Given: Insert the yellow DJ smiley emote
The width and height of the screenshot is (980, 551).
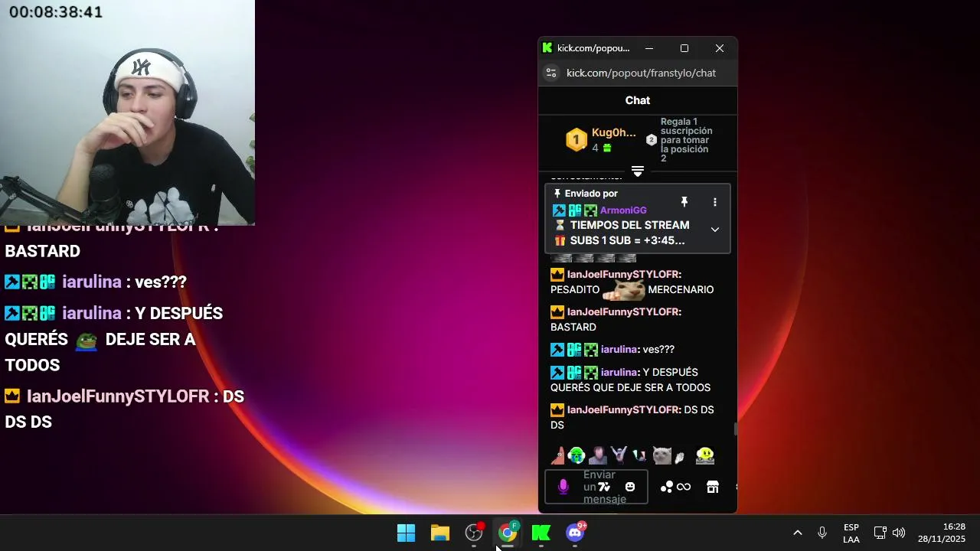Looking at the screenshot, I should pos(705,456).
